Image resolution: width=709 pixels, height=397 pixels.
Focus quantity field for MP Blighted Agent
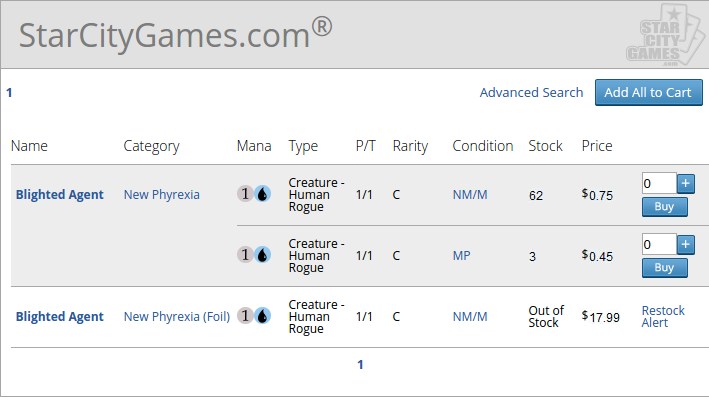pyautogui.click(x=659, y=245)
